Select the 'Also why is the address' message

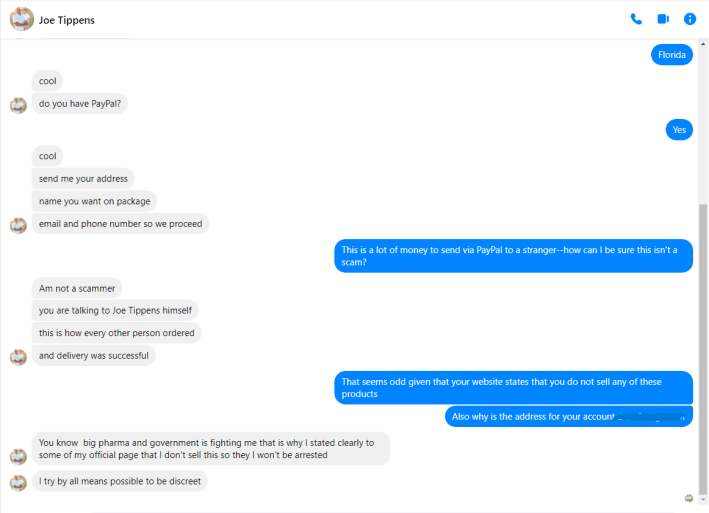pyautogui.click(x=568, y=416)
